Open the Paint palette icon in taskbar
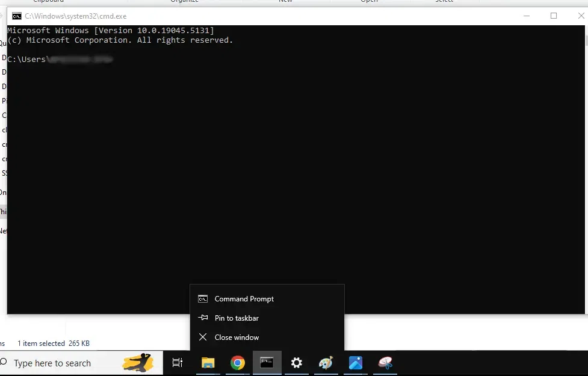 (326, 363)
